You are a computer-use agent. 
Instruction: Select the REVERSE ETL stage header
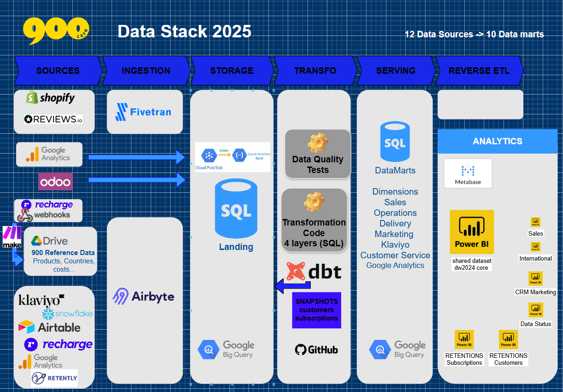(479, 71)
